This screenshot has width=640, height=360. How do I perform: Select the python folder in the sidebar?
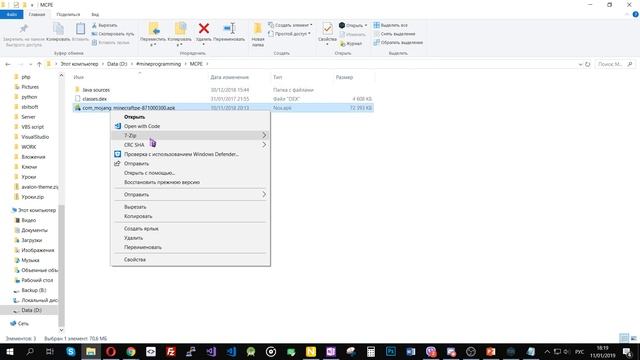click(x=29, y=97)
